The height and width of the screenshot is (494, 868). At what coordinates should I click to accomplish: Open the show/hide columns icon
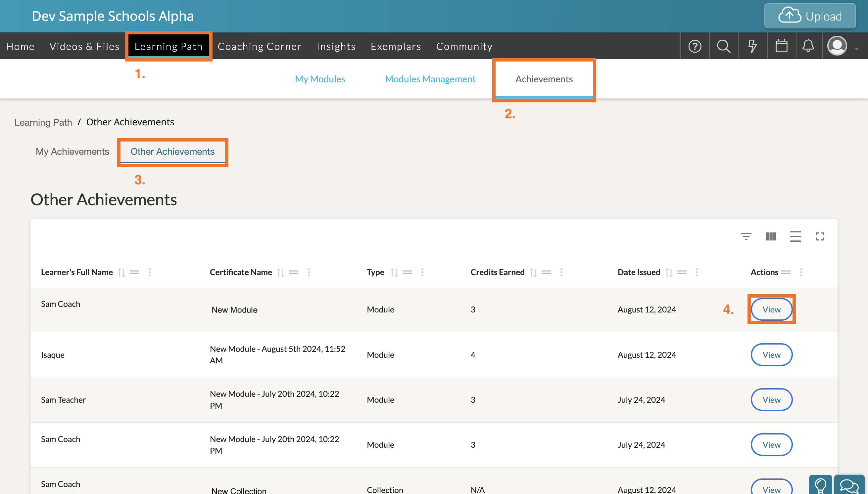[771, 236]
